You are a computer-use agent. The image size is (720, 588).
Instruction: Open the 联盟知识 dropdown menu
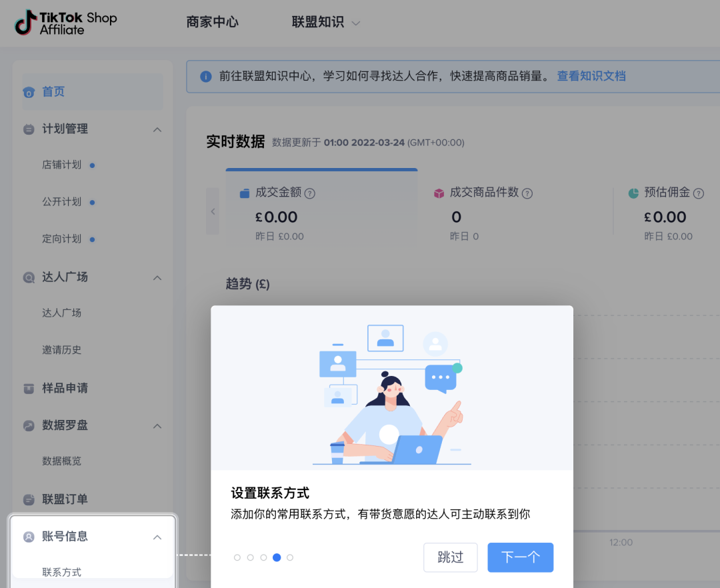[325, 22]
